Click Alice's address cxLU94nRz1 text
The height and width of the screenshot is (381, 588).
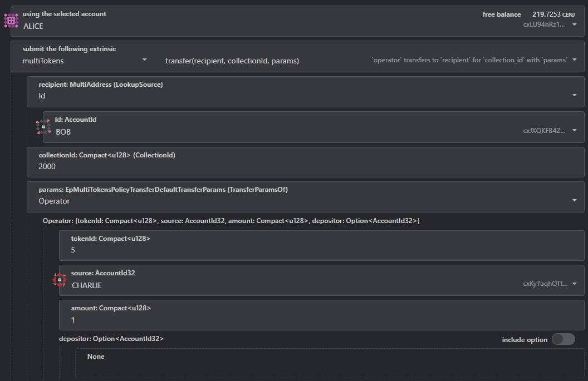click(544, 24)
